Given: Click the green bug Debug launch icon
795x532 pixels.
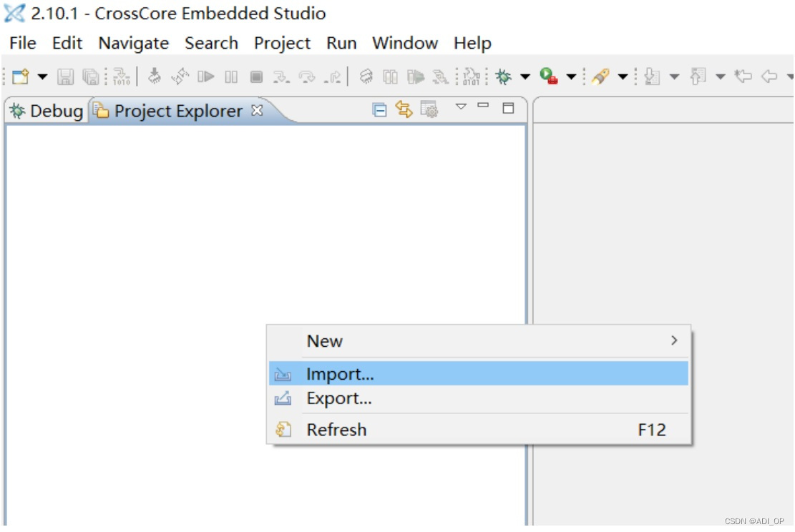Looking at the screenshot, I should point(504,77).
